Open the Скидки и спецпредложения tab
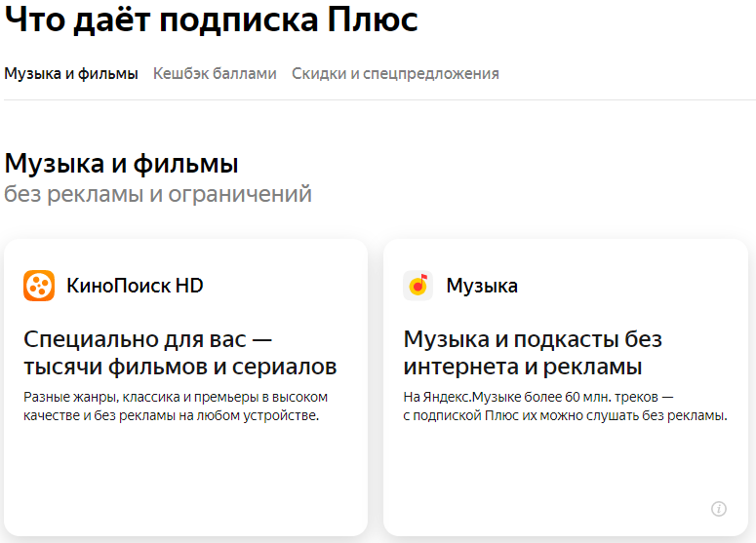The image size is (756, 543). point(395,74)
